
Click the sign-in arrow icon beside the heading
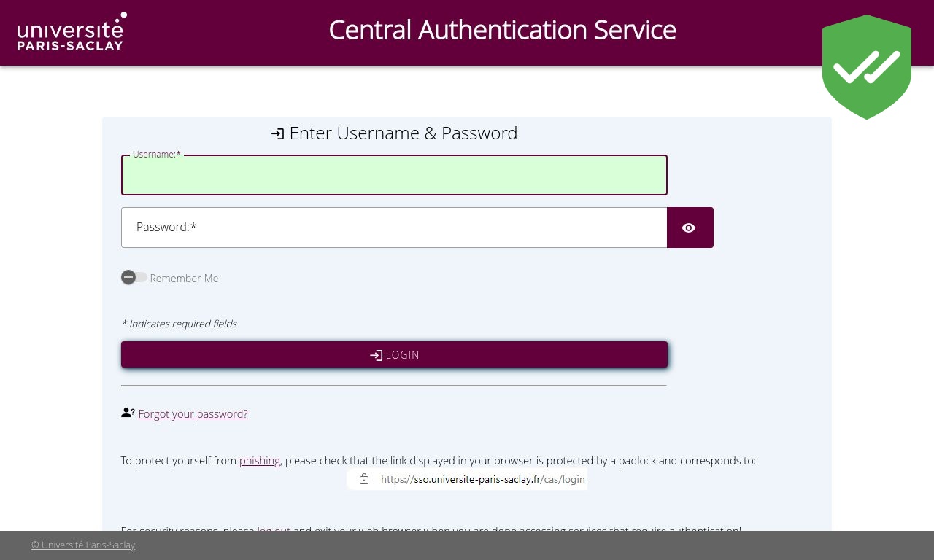[277, 133]
